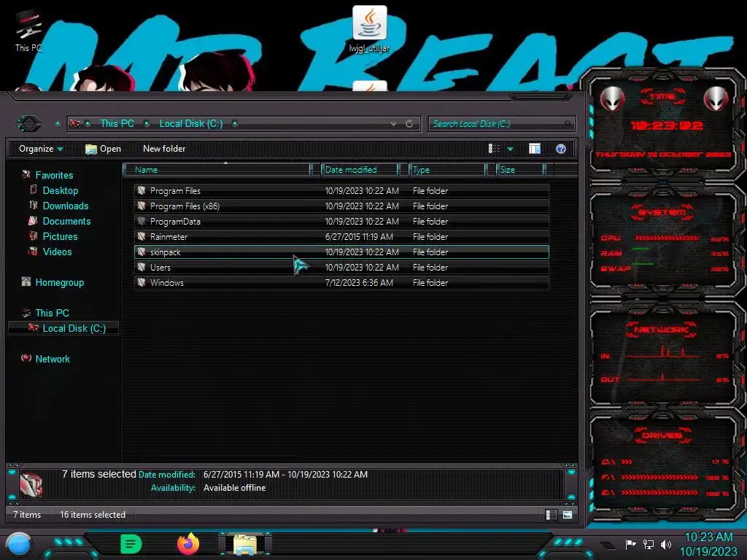This screenshot has width=747, height=560.
Task: Click the F:\ drive usage bar
Action: click(659, 477)
